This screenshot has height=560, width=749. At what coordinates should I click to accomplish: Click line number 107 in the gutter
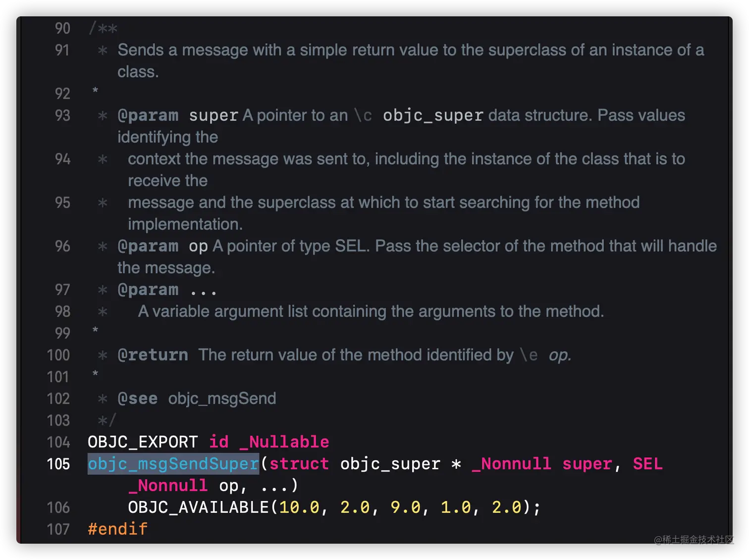click(58, 529)
